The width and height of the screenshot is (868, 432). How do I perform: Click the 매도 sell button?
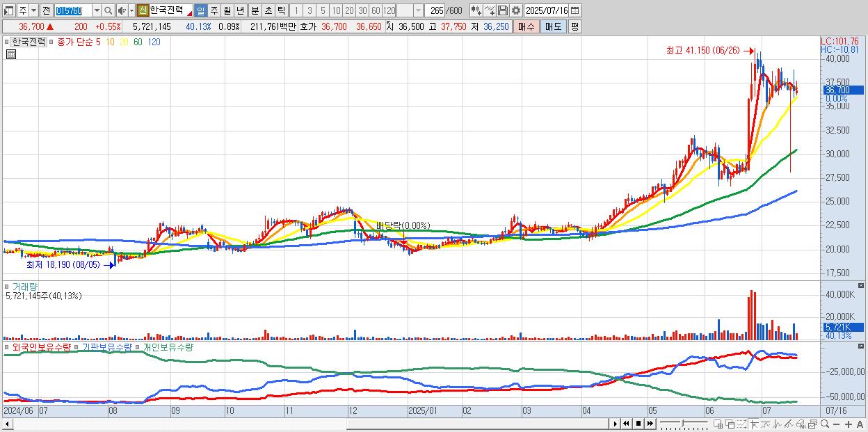pyautogui.click(x=553, y=26)
